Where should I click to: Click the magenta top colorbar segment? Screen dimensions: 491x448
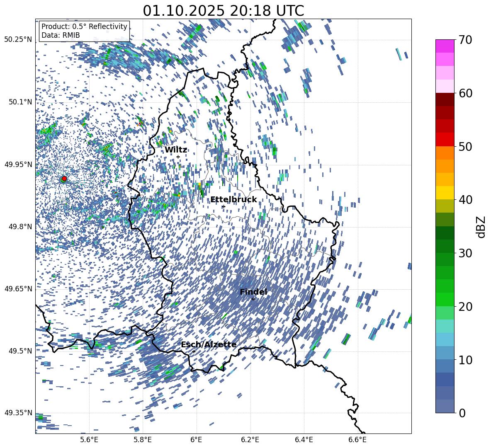(x=445, y=46)
